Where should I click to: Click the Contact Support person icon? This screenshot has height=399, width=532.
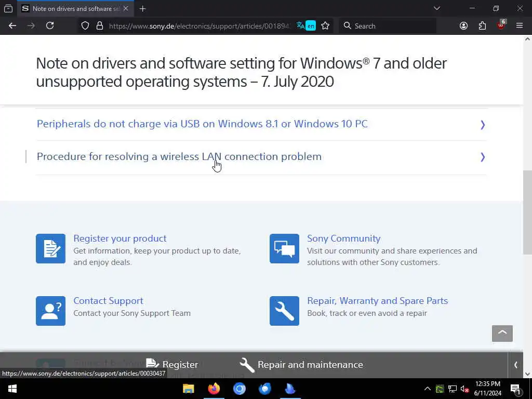50,311
